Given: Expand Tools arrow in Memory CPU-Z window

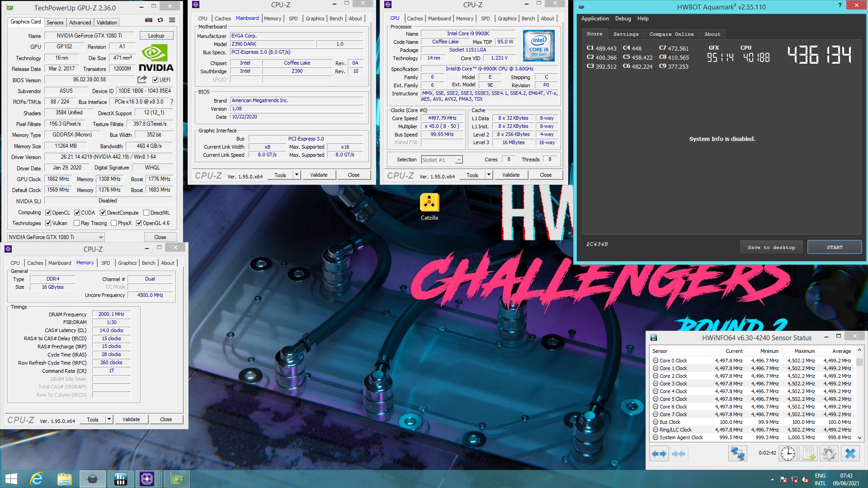Looking at the screenshot, I should [109, 420].
